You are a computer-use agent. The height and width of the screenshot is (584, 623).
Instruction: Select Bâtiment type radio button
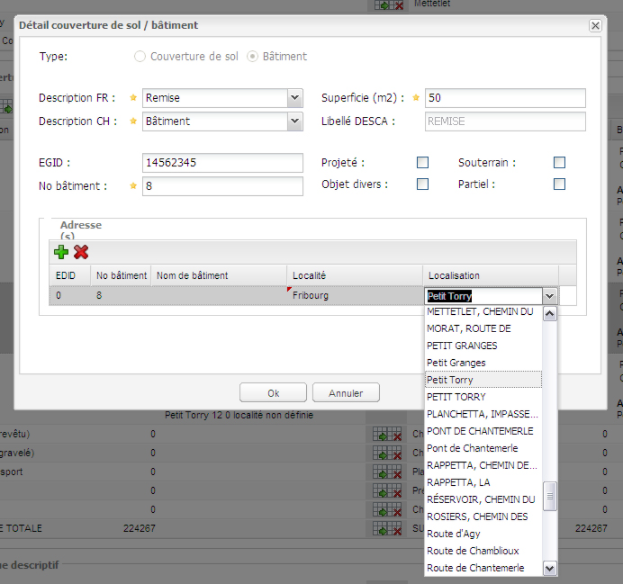[253, 57]
